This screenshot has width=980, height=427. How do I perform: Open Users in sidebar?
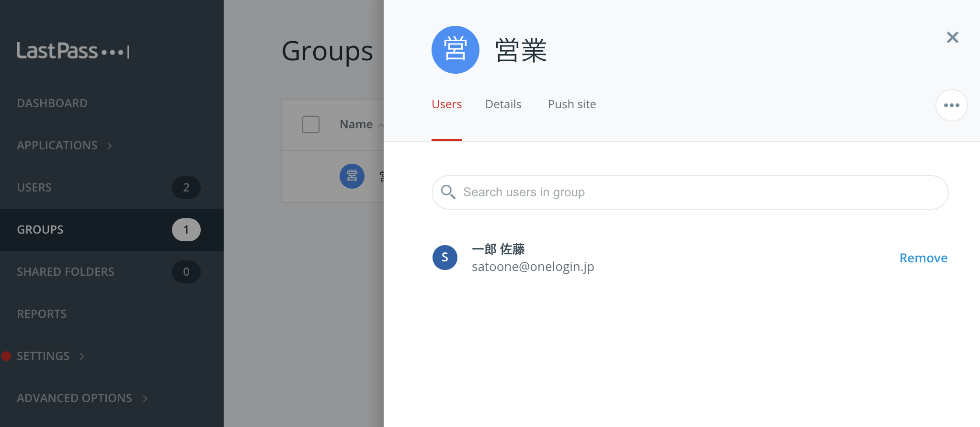click(34, 188)
